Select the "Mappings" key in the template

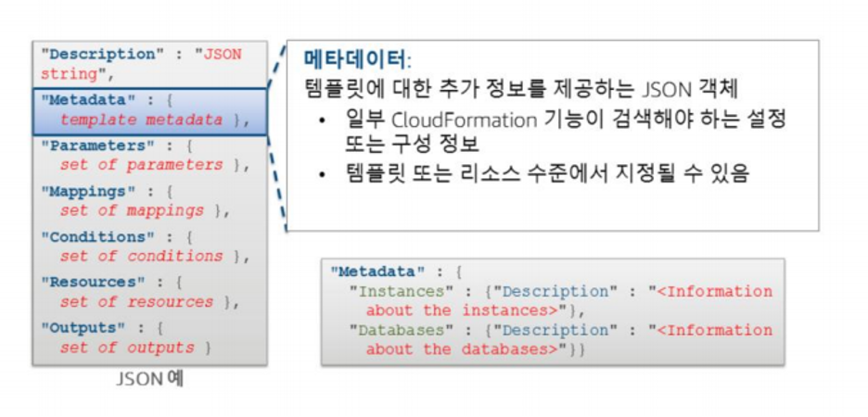pyautogui.click(x=88, y=191)
